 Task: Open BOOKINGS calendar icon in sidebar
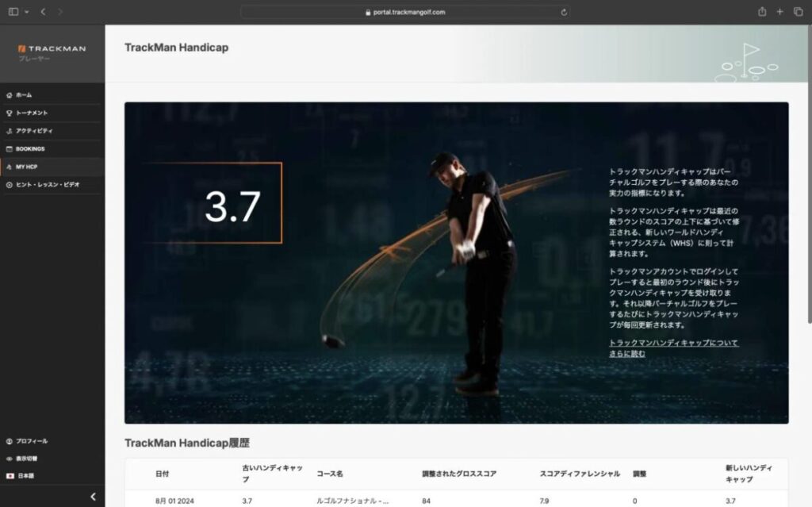pyautogui.click(x=9, y=148)
